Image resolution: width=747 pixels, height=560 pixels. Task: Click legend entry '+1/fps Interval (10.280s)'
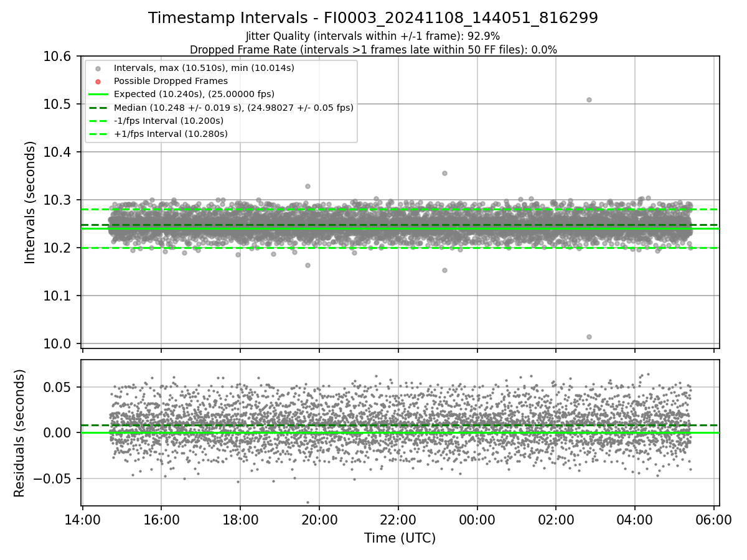(171, 134)
